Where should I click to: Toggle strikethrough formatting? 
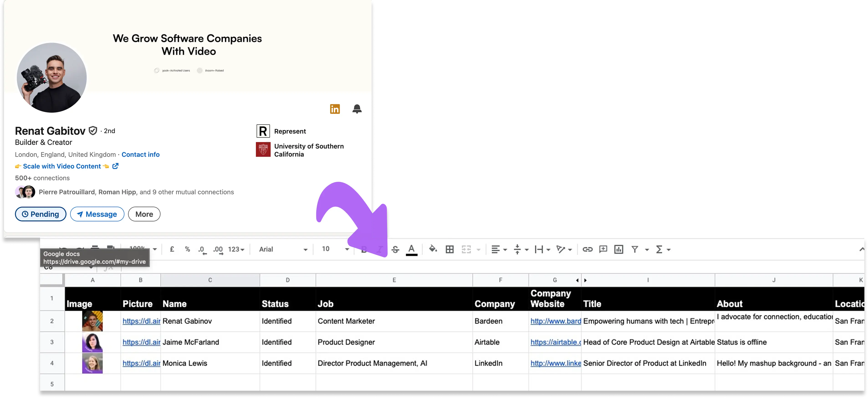395,249
